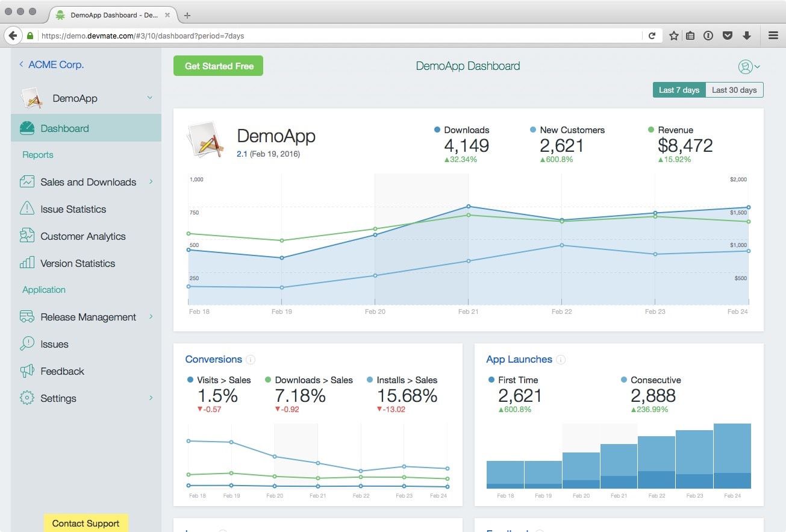Click the Feedback megaphone icon
The width and height of the screenshot is (786, 532).
pos(27,371)
